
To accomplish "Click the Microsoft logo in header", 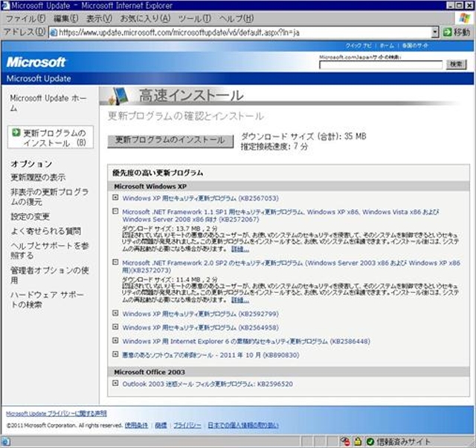I will [36, 63].
